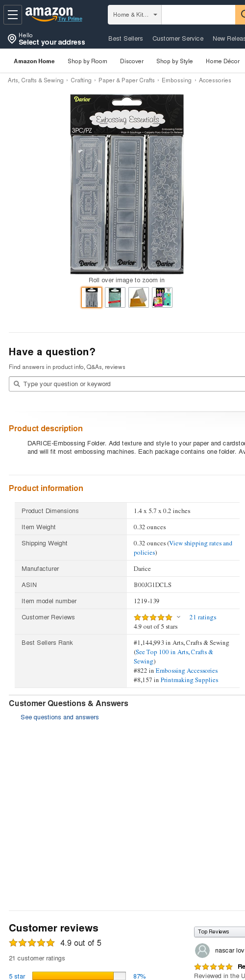This screenshot has width=245, height=980.
Task: Select the Shop by Room tab
Action: [87, 61]
